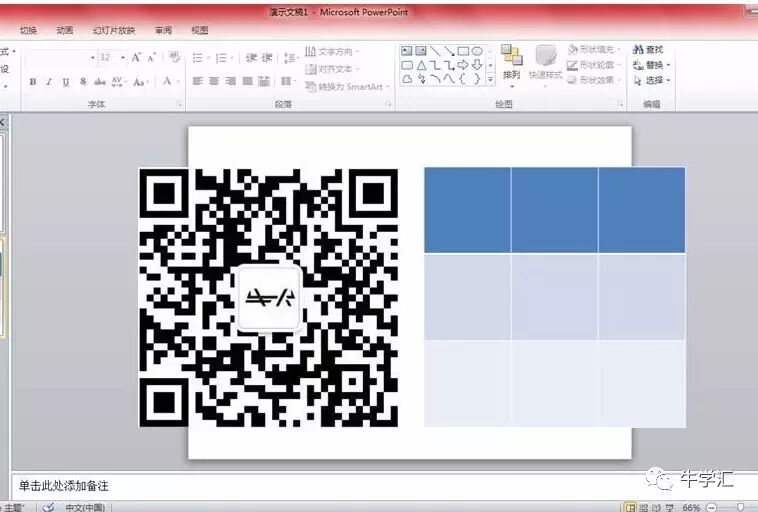Select vertical text box shape

[421, 51]
